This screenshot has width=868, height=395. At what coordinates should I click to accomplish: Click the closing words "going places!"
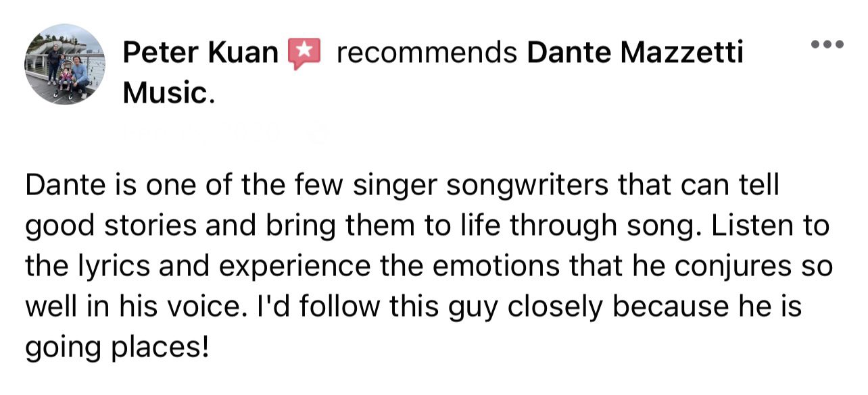[118, 349]
